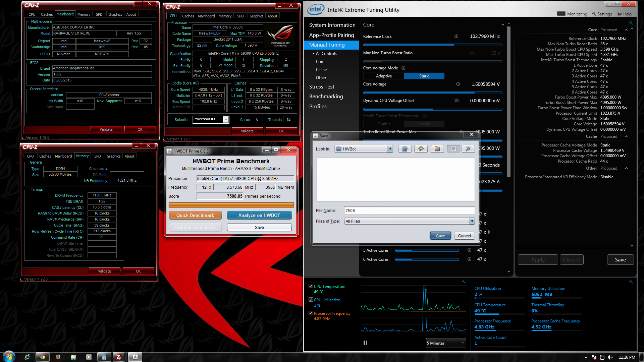
Task: Show info for Dynamic CPU Voltage Offset
Action: tap(457, 101)
